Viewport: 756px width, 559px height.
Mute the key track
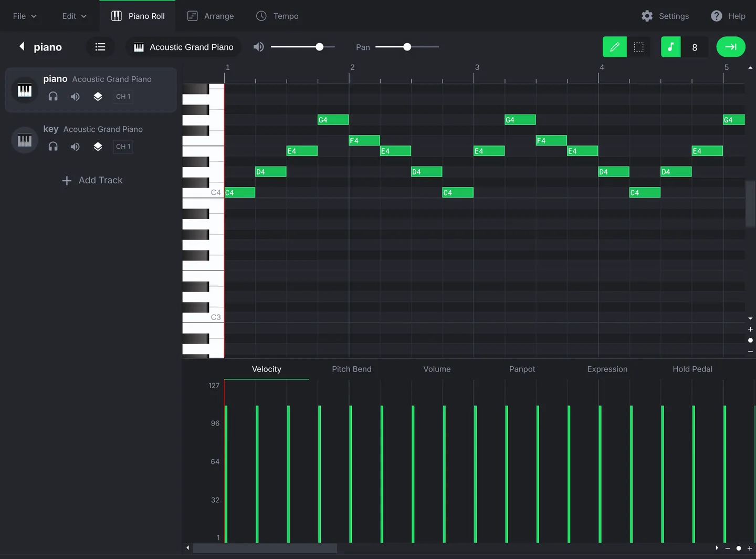pos(75,147)
